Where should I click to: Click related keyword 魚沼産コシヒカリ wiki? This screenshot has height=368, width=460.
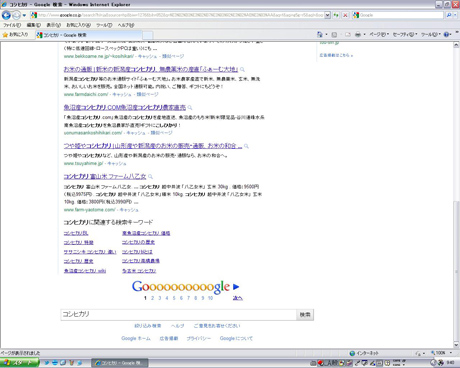pyautogui.click(x=85, y=271)
